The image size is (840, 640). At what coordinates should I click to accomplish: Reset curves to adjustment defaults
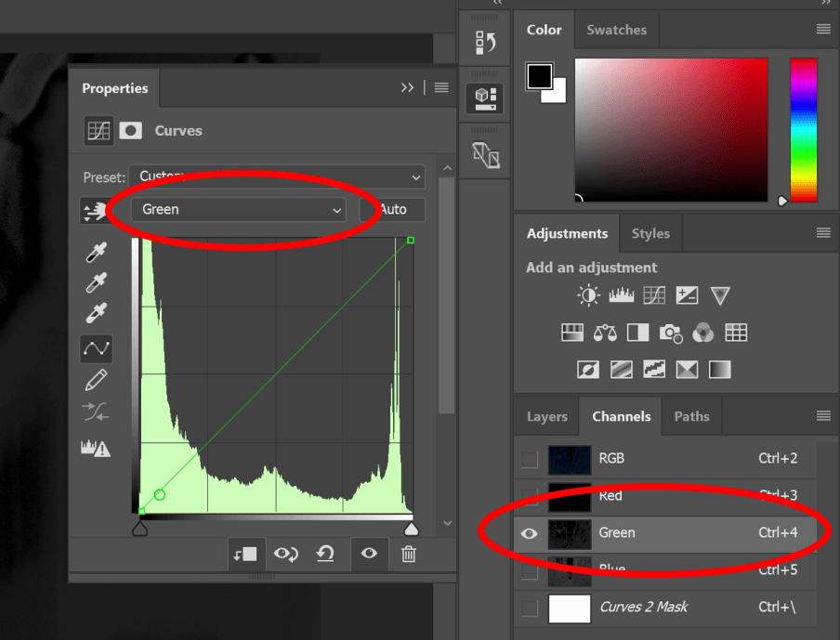click(x=325, y=555)
